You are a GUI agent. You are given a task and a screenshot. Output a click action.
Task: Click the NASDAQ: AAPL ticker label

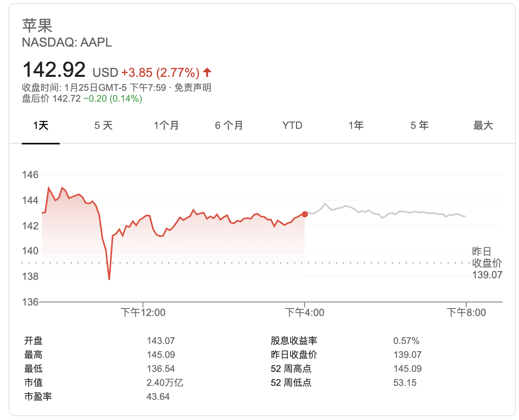[x=67, y=42]
